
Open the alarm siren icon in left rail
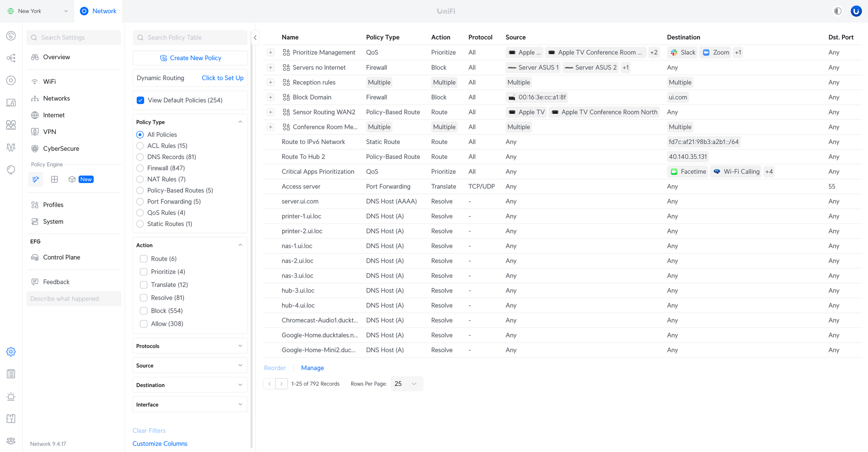(x=11, y=396)
